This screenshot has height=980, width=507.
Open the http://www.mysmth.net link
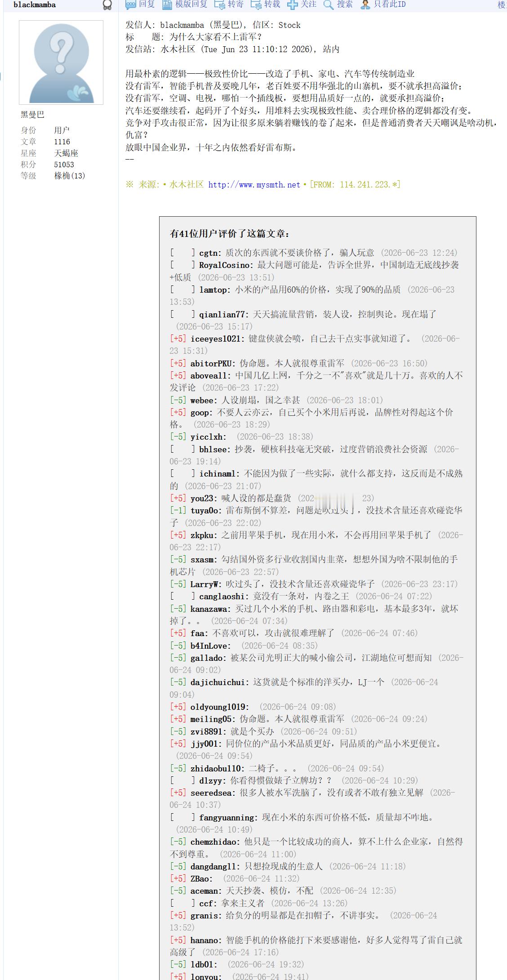tap(254, 185)
